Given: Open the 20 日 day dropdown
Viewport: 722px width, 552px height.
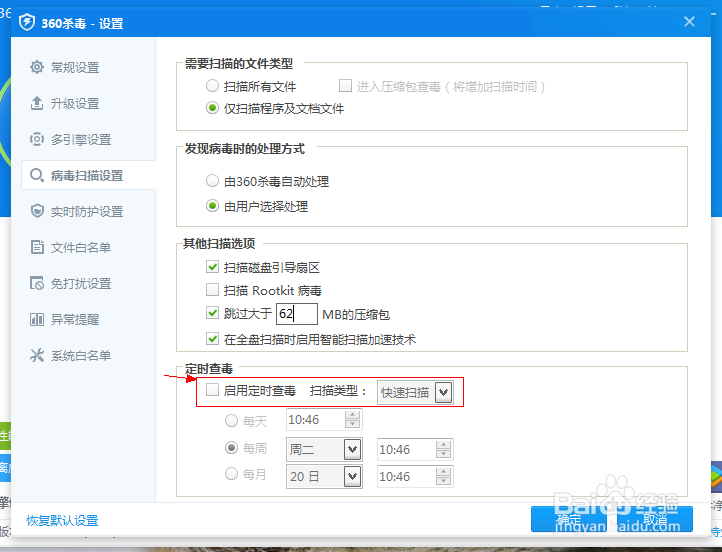Looking at the screenshot, I should 324,476.
